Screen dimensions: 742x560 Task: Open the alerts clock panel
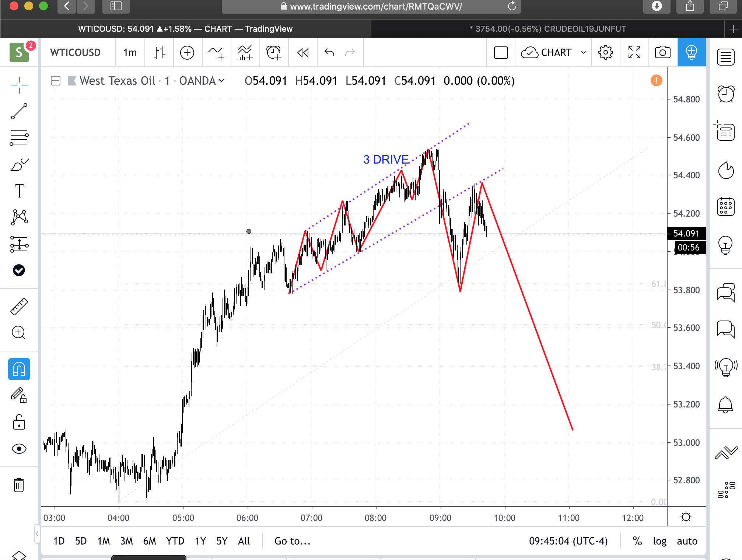point(726,94)
